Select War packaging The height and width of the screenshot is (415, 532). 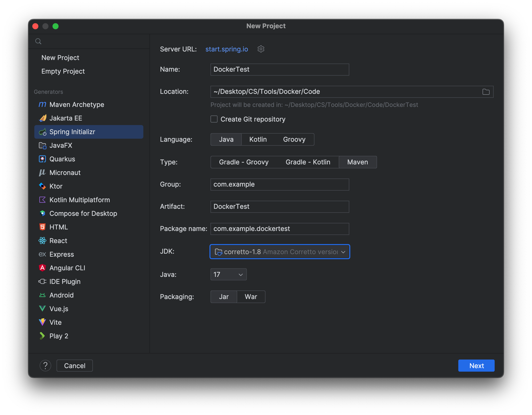(251, 297)
